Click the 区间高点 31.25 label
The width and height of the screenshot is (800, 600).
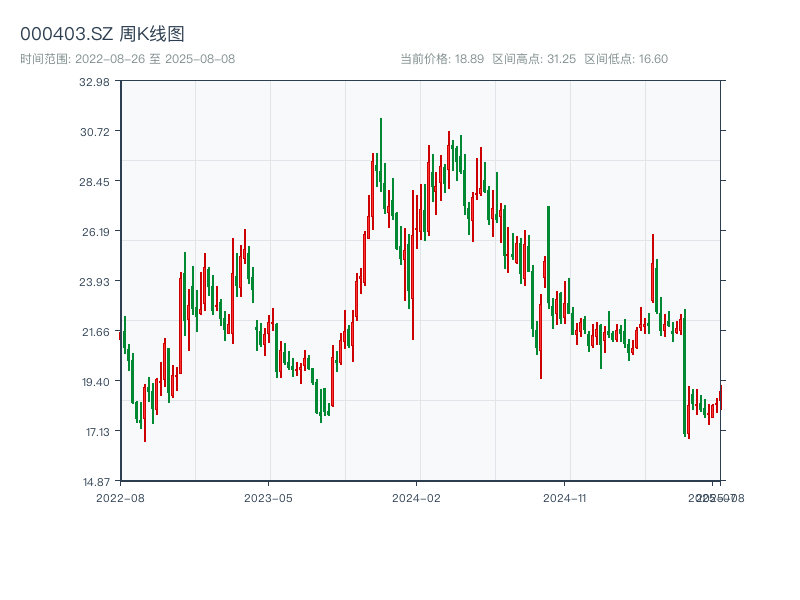click(x=534, y=59)
